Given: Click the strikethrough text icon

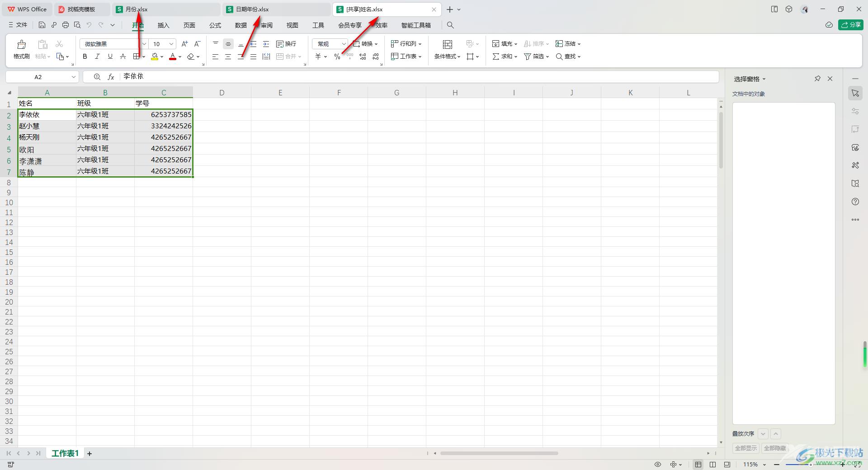Looking at the screenshot, I should (123, 56).
